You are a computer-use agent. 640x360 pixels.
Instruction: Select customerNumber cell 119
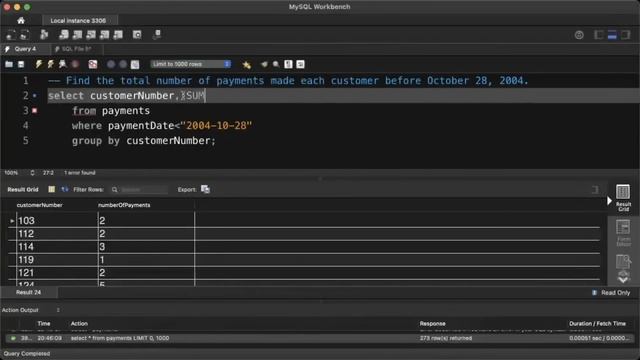click(57, 260)
